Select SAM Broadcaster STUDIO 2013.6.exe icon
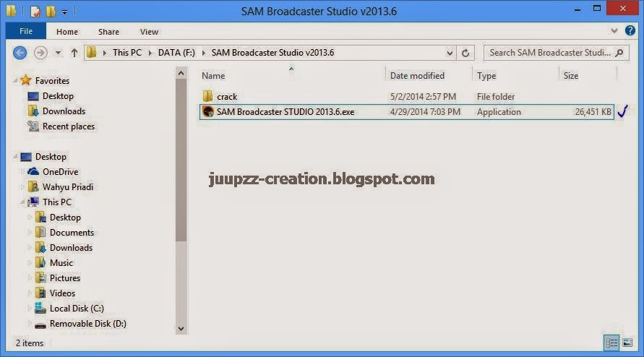Screen dimensions: 644x357 tap(208, 111)
